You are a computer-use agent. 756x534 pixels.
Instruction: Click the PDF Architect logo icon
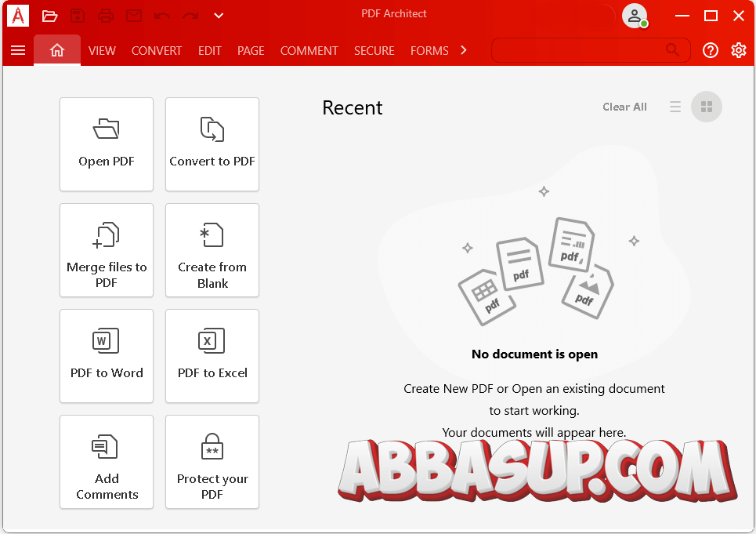click(x=18, y=16)
